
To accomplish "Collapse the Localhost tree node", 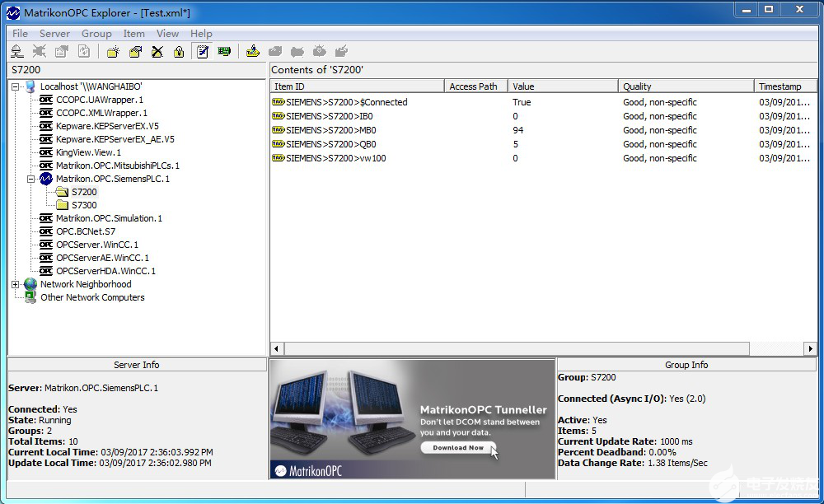I will [x=16, y=86].
